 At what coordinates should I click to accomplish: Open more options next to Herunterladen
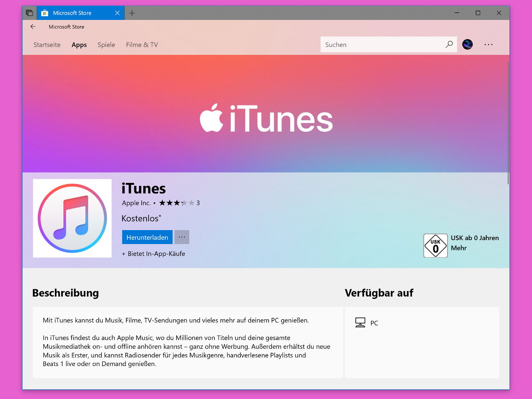(182, 237)
